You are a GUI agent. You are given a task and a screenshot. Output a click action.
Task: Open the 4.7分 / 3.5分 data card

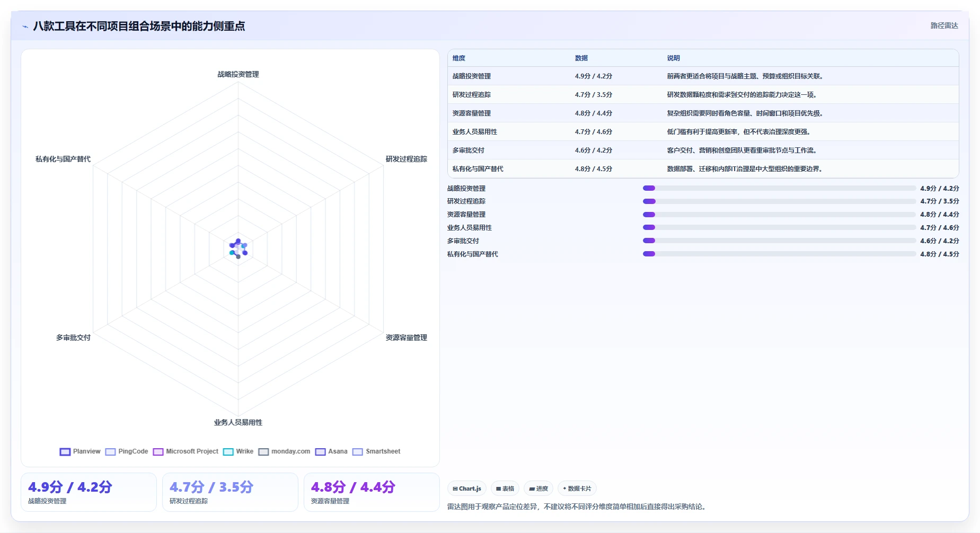point(230,492)
